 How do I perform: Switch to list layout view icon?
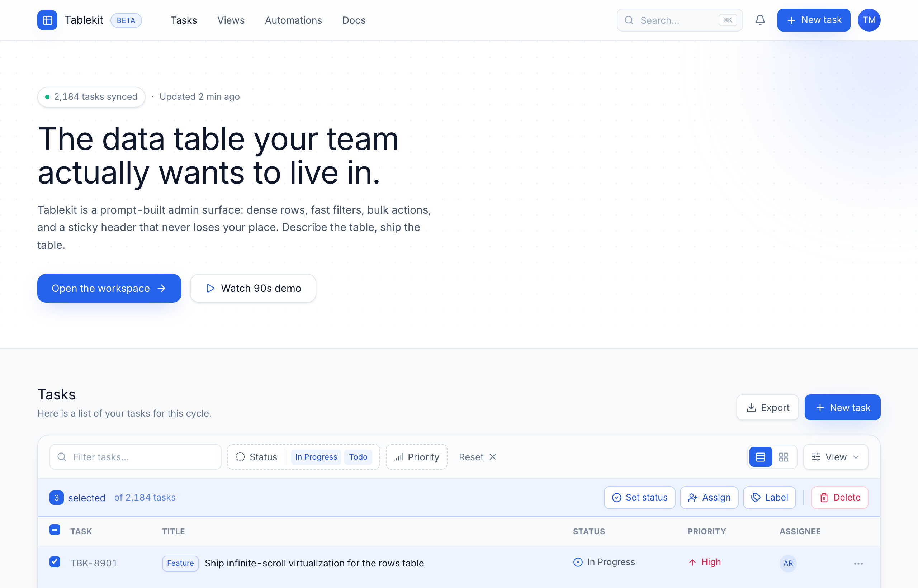point(760,457)
